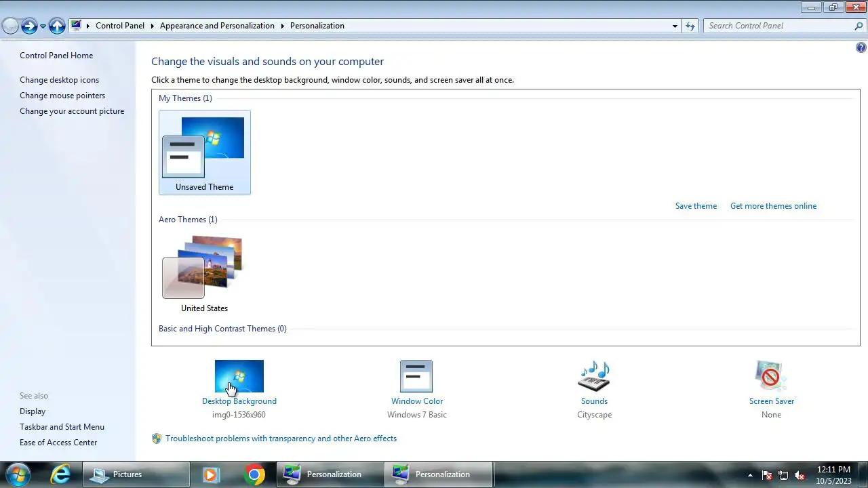Screen dimensions: 868x488
Task: Open the Sounds icon
Action: pyautogui.click(x=594, y=376)
